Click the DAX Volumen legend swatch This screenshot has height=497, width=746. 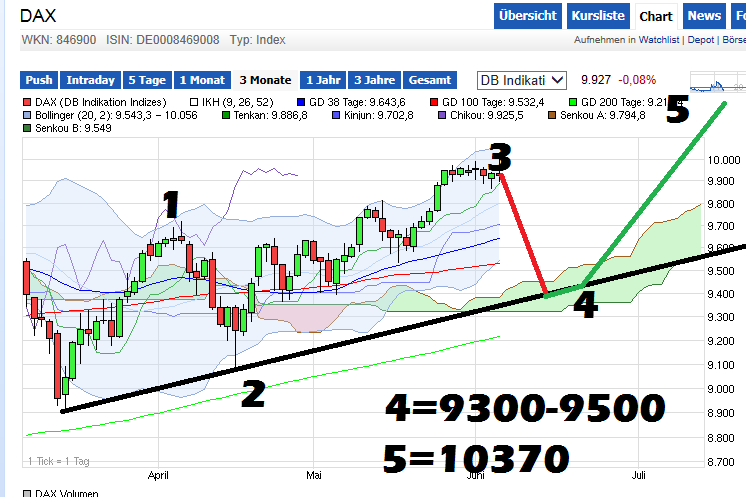click(27, 494)
